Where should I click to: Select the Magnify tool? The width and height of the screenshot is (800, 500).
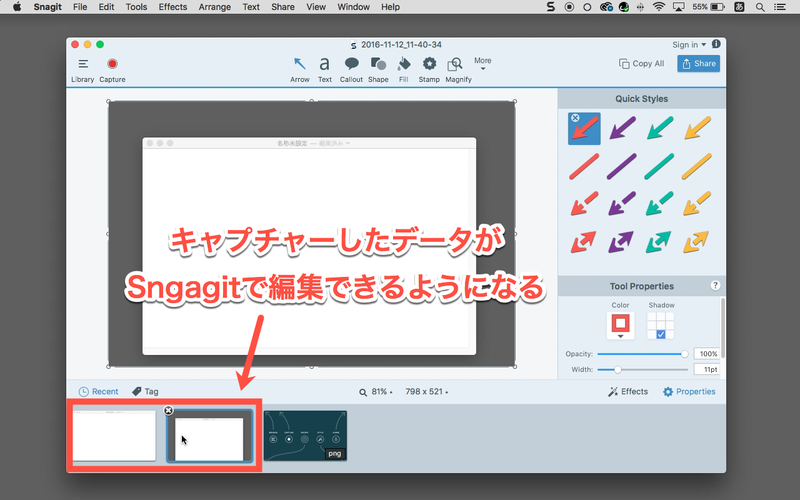tap(458, 69)
